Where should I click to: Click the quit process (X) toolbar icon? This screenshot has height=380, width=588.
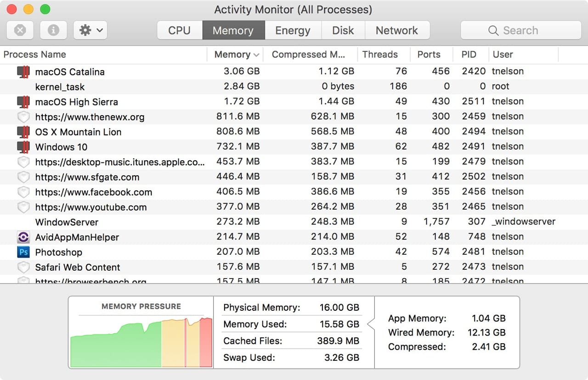pyautogui.click(x=20, y=30)
